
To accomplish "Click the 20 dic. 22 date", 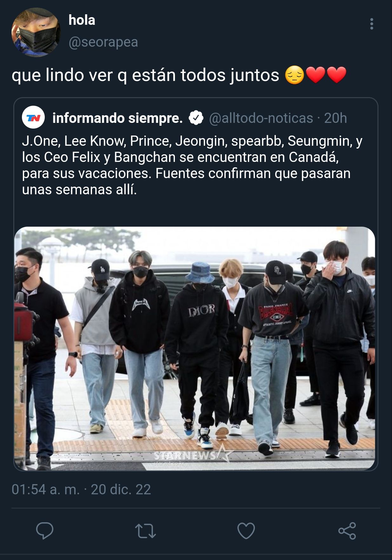I will (x=121, y=489).
